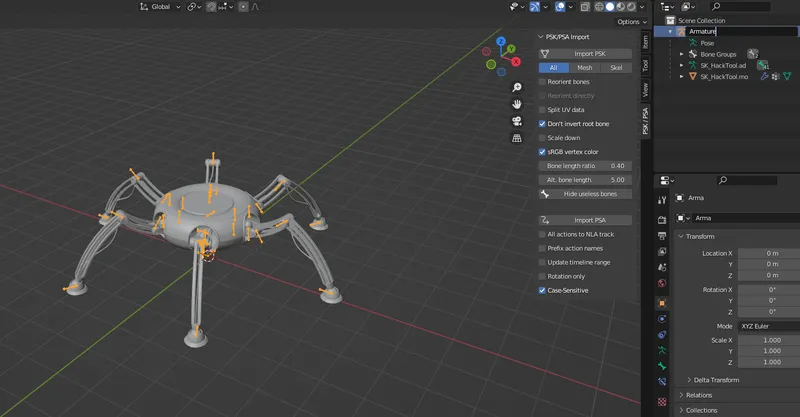Expand the Delta Transform subpanel
Image resolution: width=800 pixels, height=417 pixels.
click(x=689, y=380)
